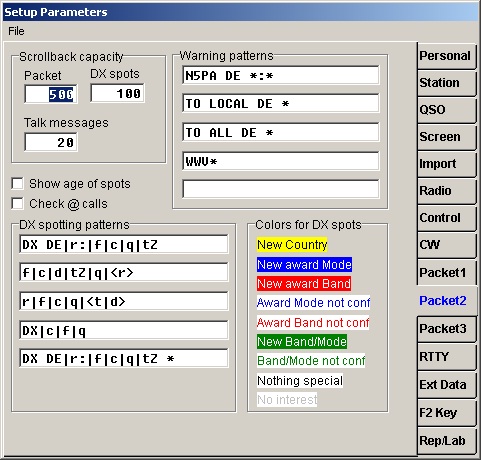Select the F2 Key tab
The image size is (481, 460).
[x=446, y=413]
